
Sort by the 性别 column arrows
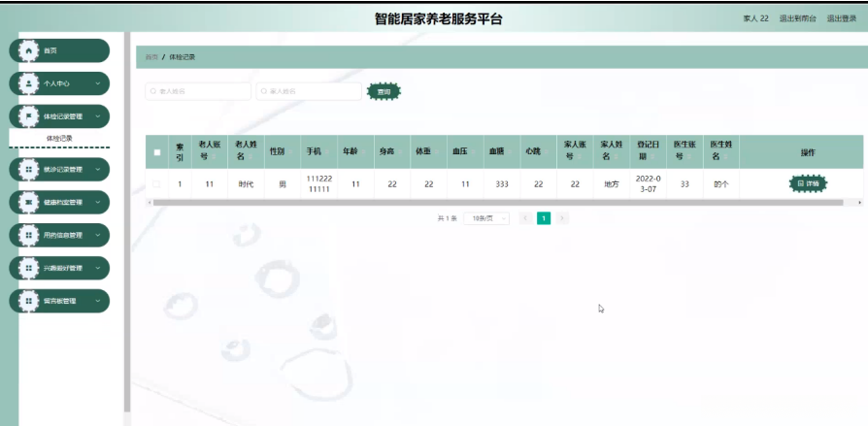pos(290,152)
